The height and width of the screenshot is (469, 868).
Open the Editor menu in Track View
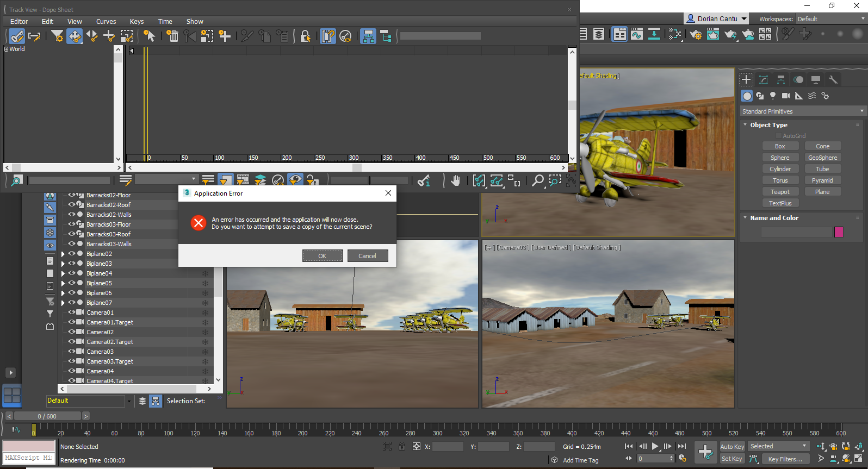[19, 22]
